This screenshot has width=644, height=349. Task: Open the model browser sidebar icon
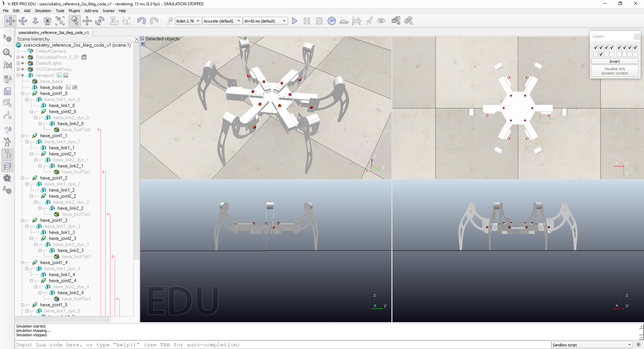[7, 142]
